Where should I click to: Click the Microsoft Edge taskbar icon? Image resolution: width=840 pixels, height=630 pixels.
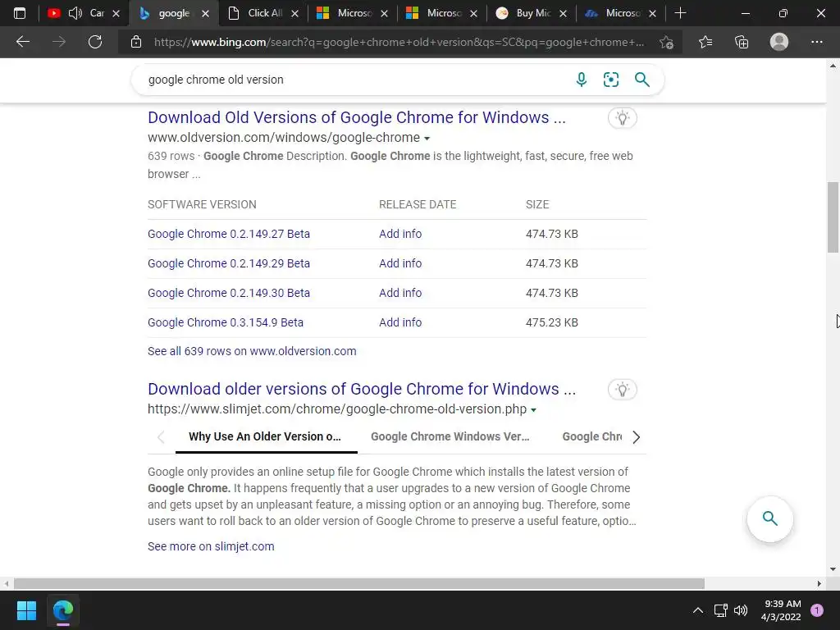coord(63,610)
